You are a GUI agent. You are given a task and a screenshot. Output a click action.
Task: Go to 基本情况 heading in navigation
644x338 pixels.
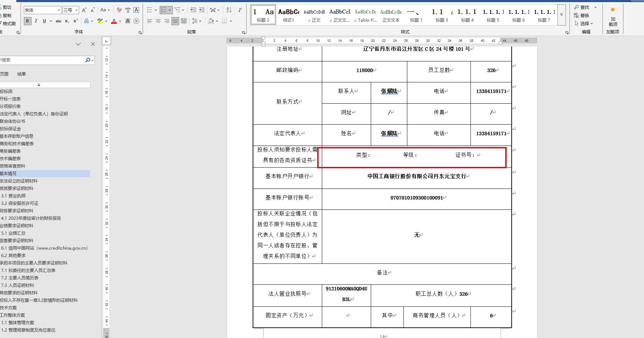[x=45, y=174]
